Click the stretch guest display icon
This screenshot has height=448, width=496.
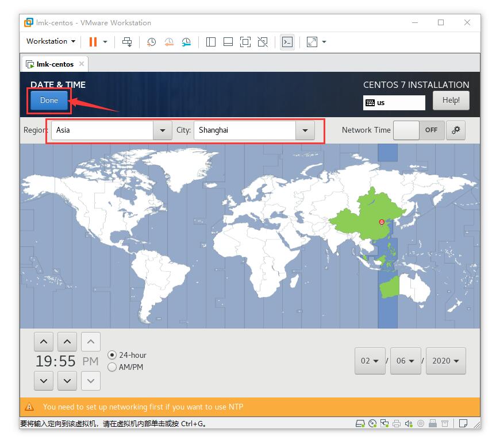click(x=312, y=42)
